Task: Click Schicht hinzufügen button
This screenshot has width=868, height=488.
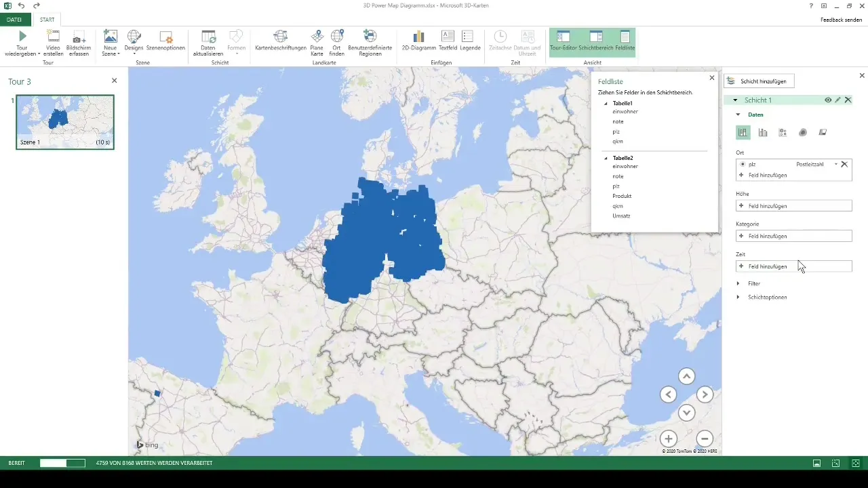Action: 759,81
